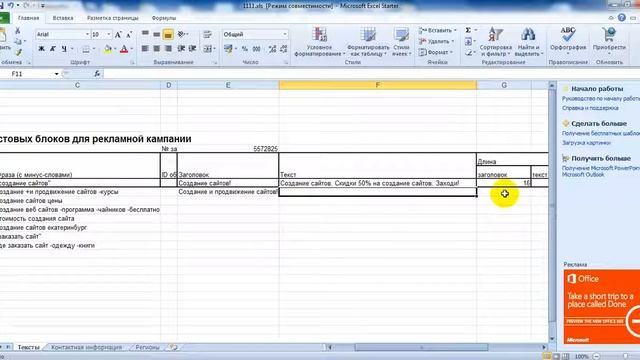Cut selection with the scissors icon
This screenshot has height=360, width=640.
tap(18, 31)
